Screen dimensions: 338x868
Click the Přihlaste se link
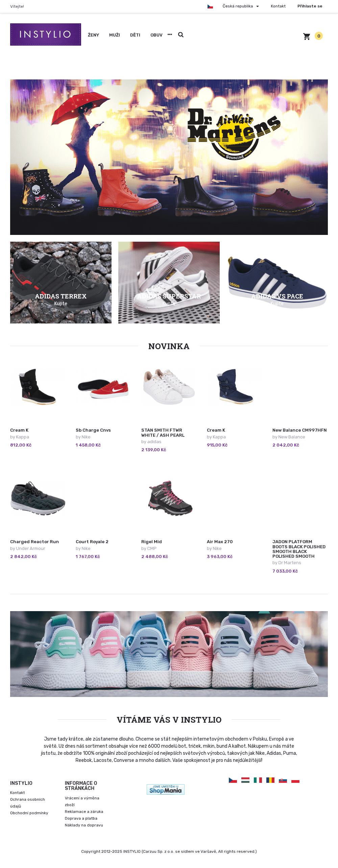310,6
